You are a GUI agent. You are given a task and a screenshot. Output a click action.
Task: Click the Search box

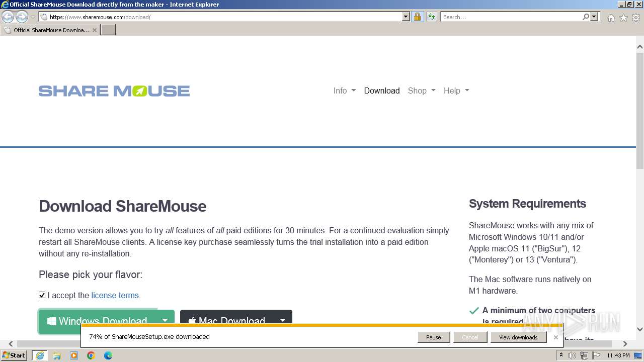tap(511, 17)
